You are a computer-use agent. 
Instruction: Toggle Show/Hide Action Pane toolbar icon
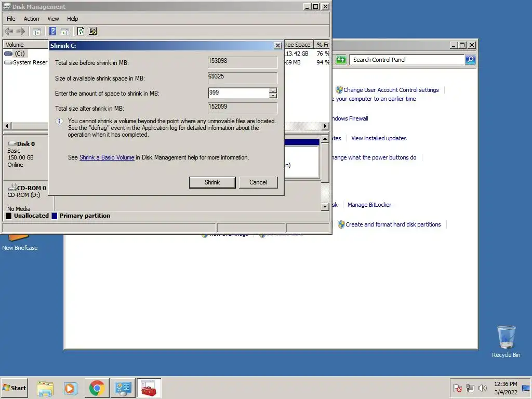click(x=65, y=32)
